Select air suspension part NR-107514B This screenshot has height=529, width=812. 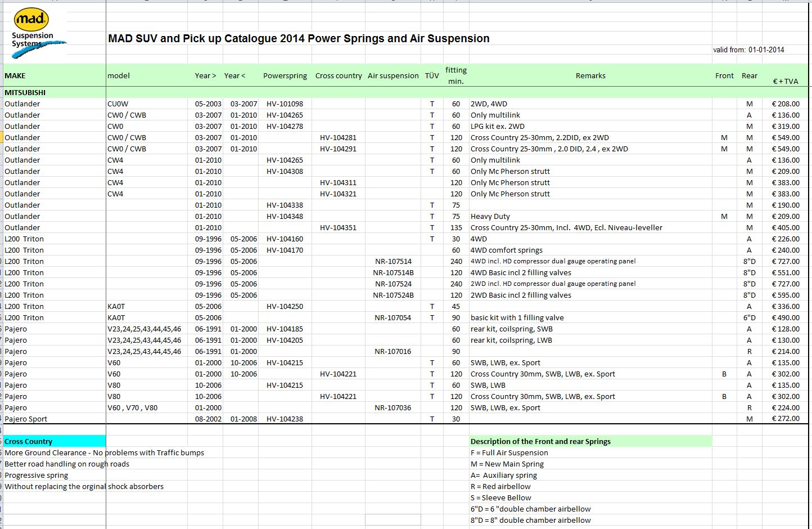coord(393,273)
